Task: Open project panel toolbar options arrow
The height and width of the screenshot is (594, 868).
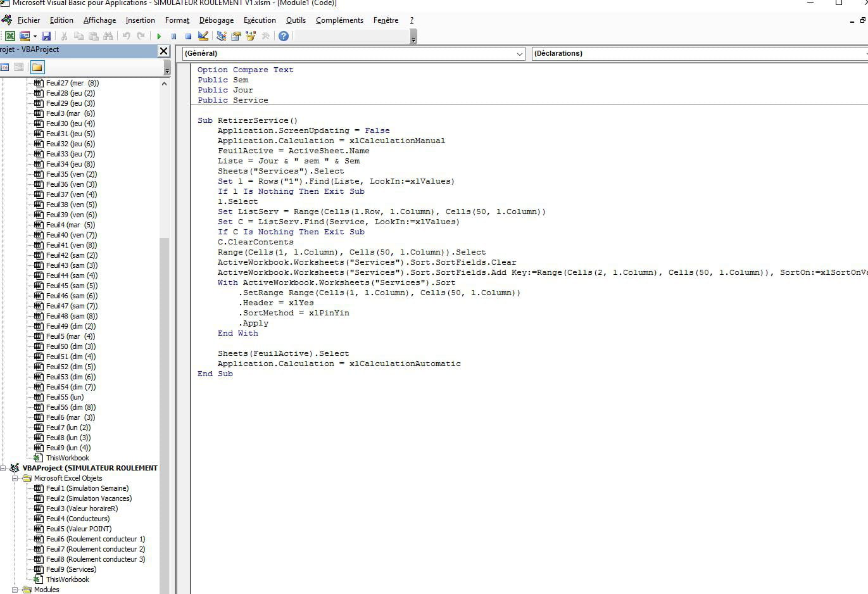Action: (167, 68)
